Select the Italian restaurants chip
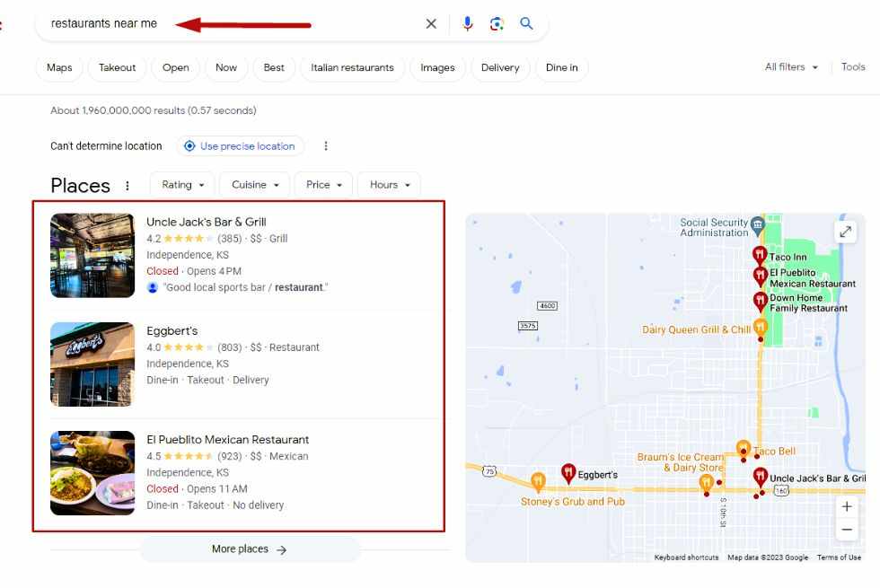Viewport: 880px width, 588px height. [x=352, y=67]
